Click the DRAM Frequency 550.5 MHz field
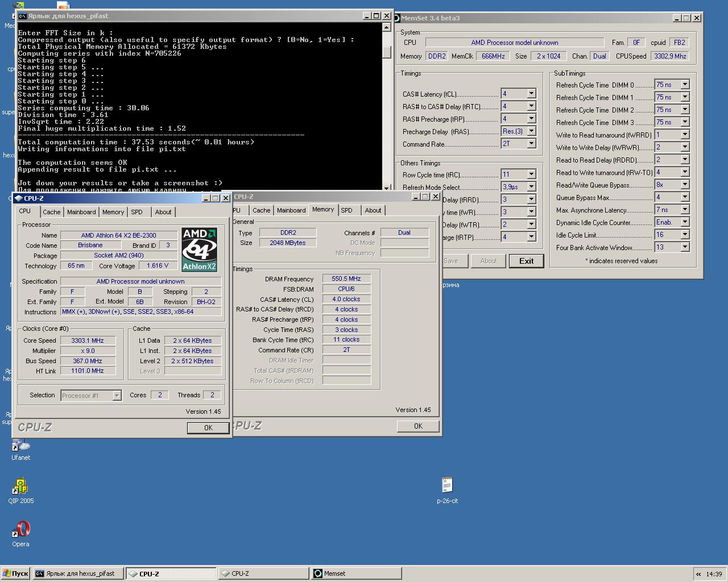The height and width of the screenshot is (582, 728). click(346, 278)
